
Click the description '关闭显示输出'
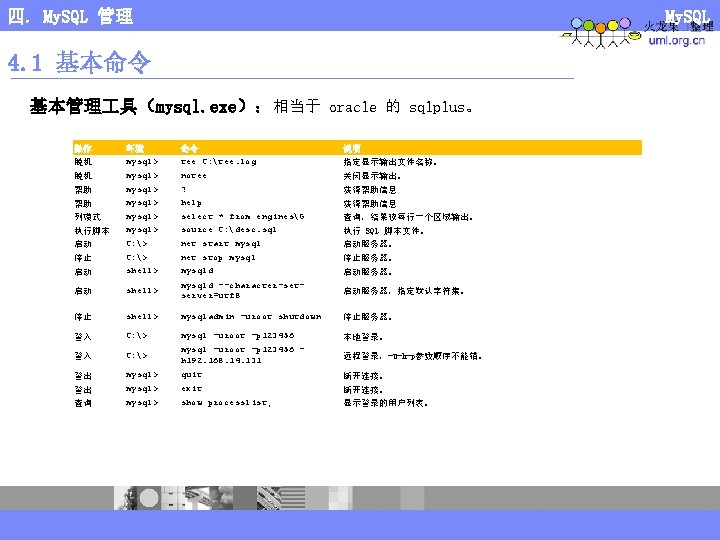click(372, 176)
